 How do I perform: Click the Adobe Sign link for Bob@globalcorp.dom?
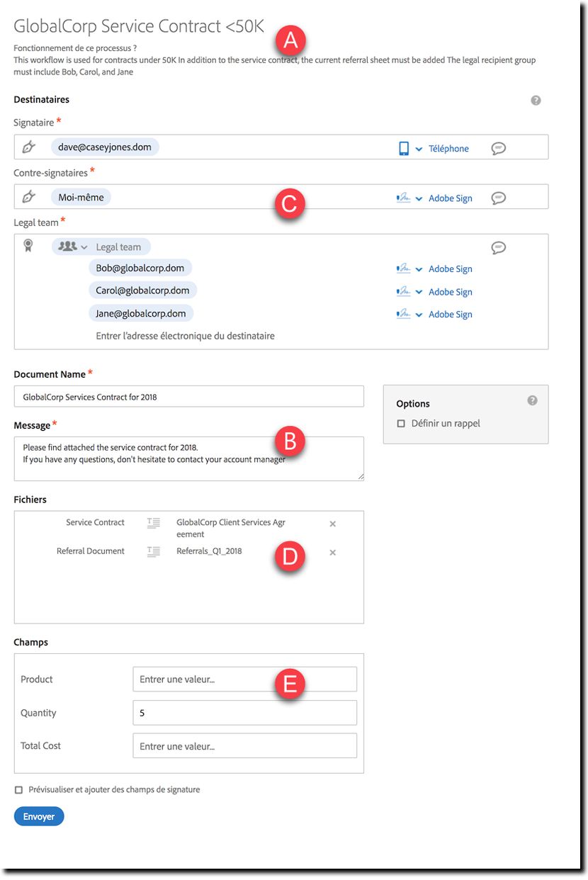[x=451, y=269]
